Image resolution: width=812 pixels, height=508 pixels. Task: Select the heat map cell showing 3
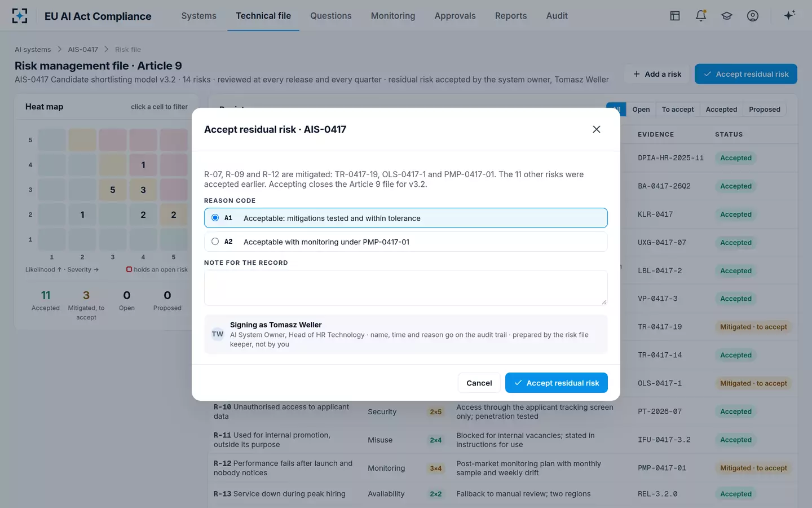click(x=143, y=190)
